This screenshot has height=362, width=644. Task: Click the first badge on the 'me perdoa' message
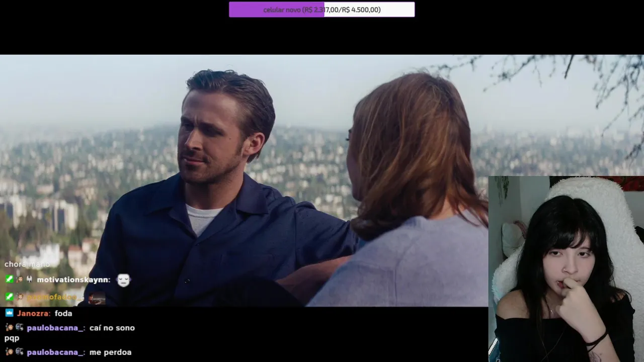(9, 352)
